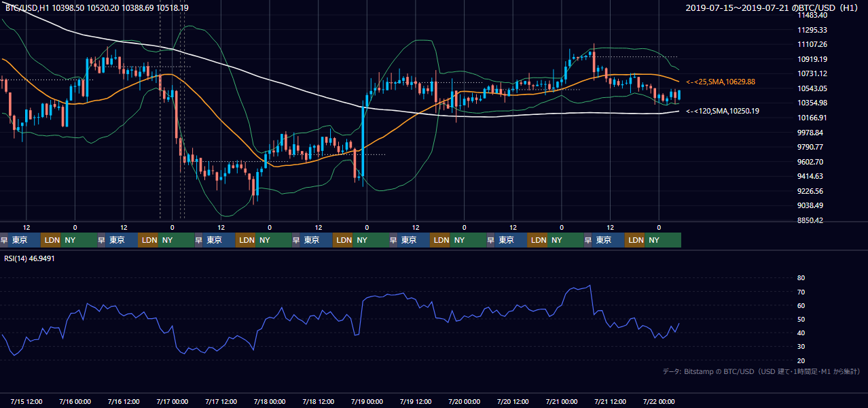Select the 7/16 00:00 date label
Image resolution: width=868 pixels, height=408 pixels.
75,401
